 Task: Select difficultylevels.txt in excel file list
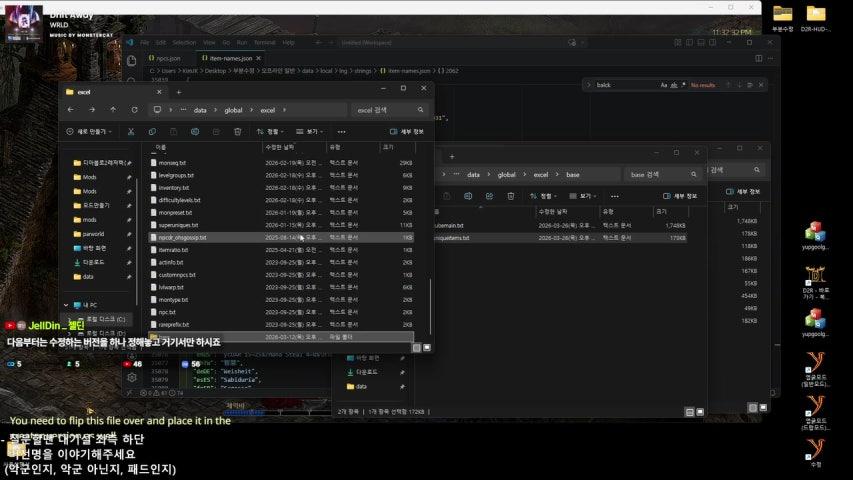(x=281, y=200)
